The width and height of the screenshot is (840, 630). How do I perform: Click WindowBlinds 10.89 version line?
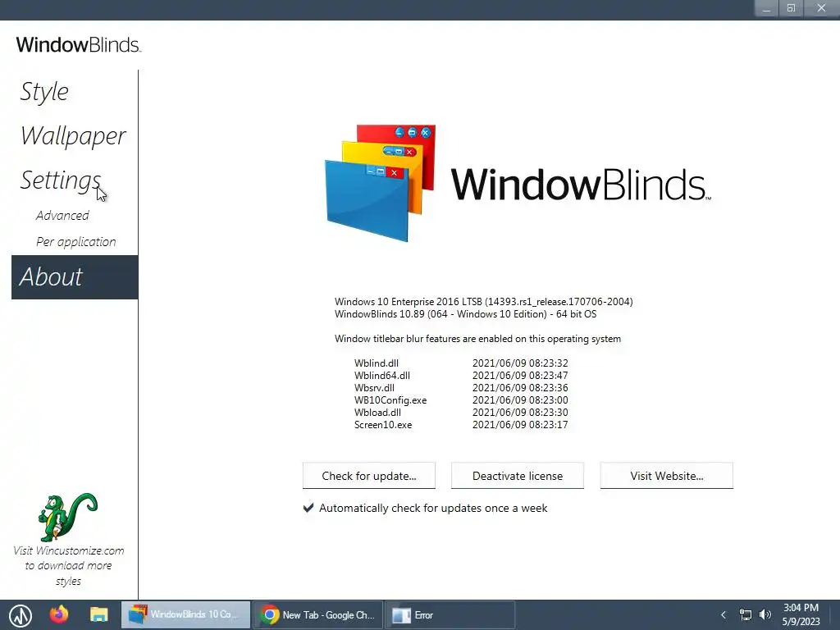466,314
